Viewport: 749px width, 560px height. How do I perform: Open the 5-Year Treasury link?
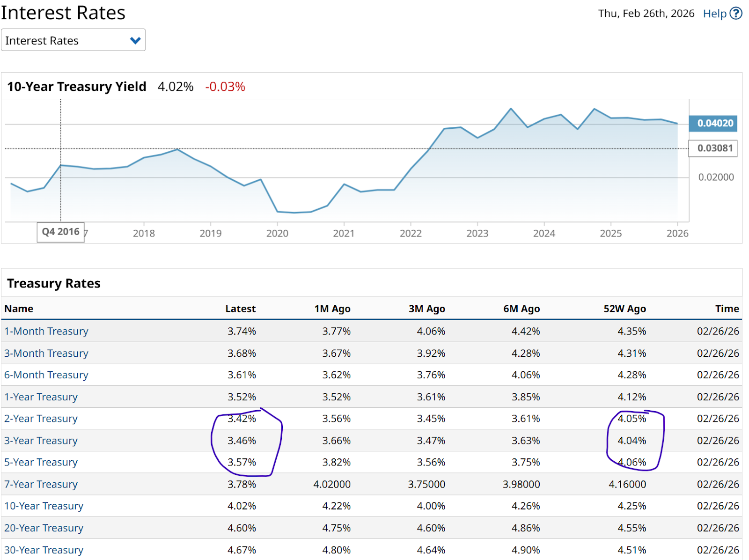pyautogui.click(x=41, y=462)
